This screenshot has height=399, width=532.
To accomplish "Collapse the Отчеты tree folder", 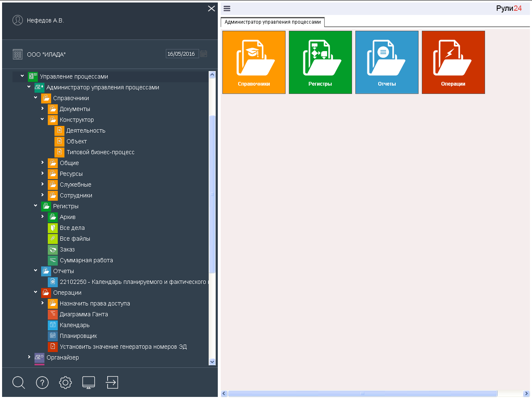I will [x=36, y=271].
